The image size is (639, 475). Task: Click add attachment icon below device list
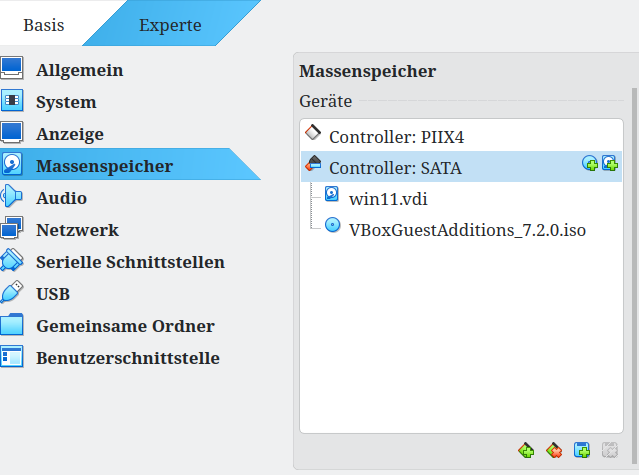pos(582,451)
